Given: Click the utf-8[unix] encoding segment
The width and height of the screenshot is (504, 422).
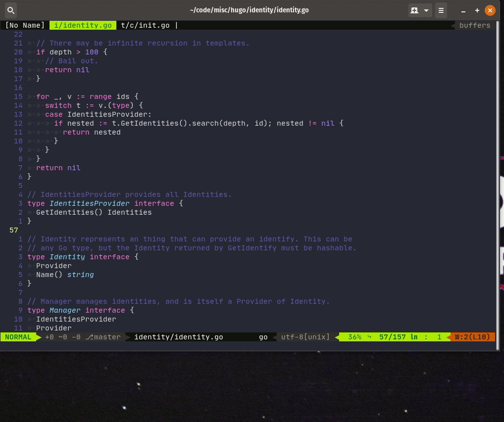Looking at the screenshot, I should tap(305, 337).
